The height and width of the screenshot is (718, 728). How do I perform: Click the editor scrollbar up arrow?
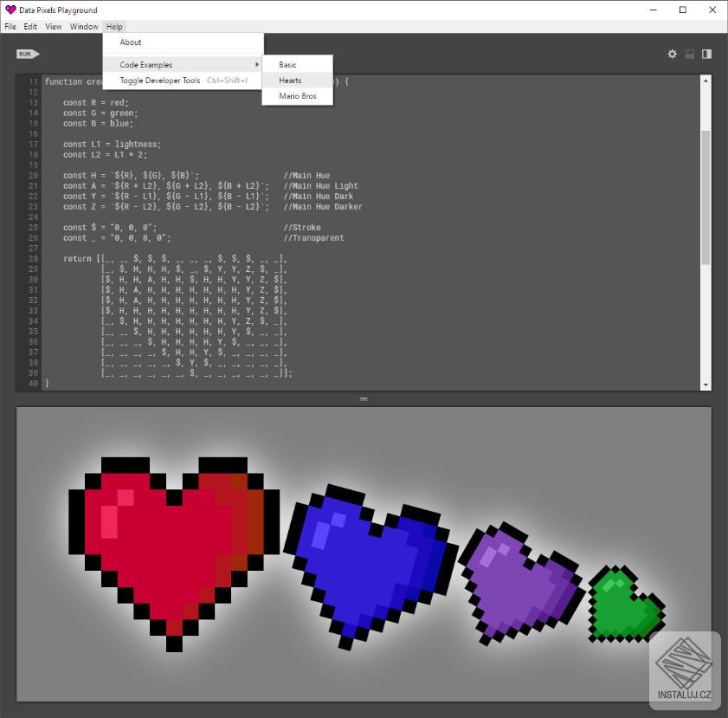tap(705, 81)
